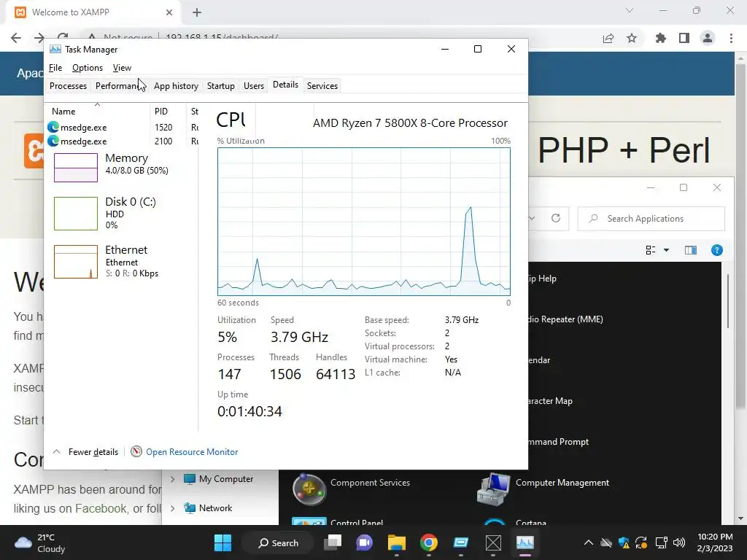Click the Task Manager title bar icon
747x560 pixels.
[x=55, y=49]
